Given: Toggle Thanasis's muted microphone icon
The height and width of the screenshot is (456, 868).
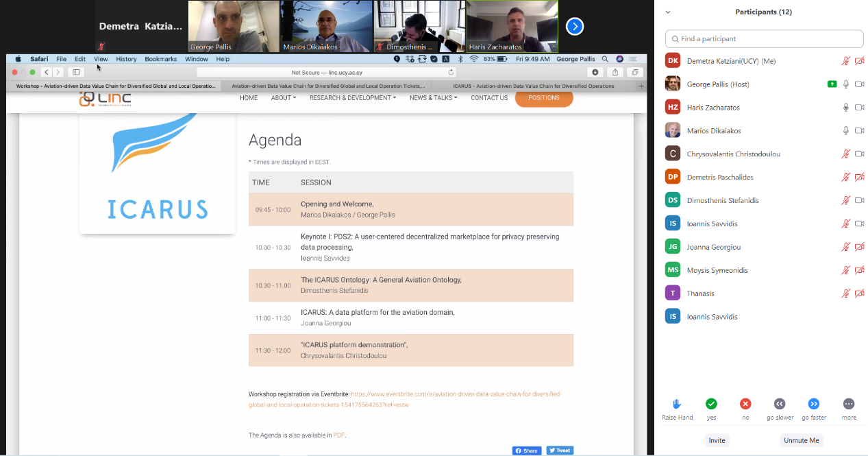Looking at the screenshot, I should (x=846, y=293).
